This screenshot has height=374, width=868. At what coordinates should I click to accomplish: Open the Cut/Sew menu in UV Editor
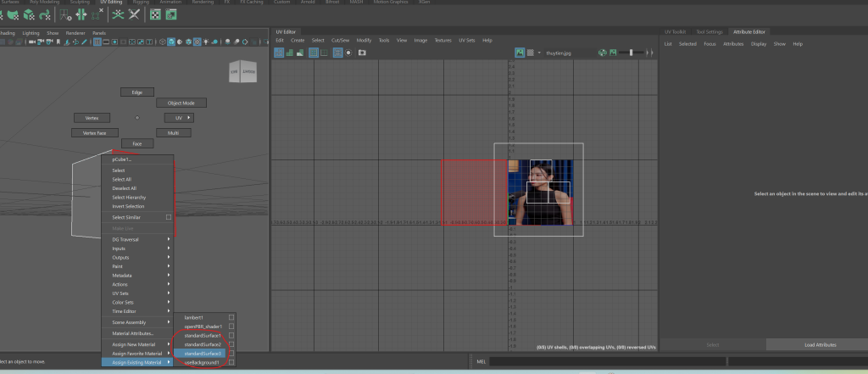click(x=341, y=40)
